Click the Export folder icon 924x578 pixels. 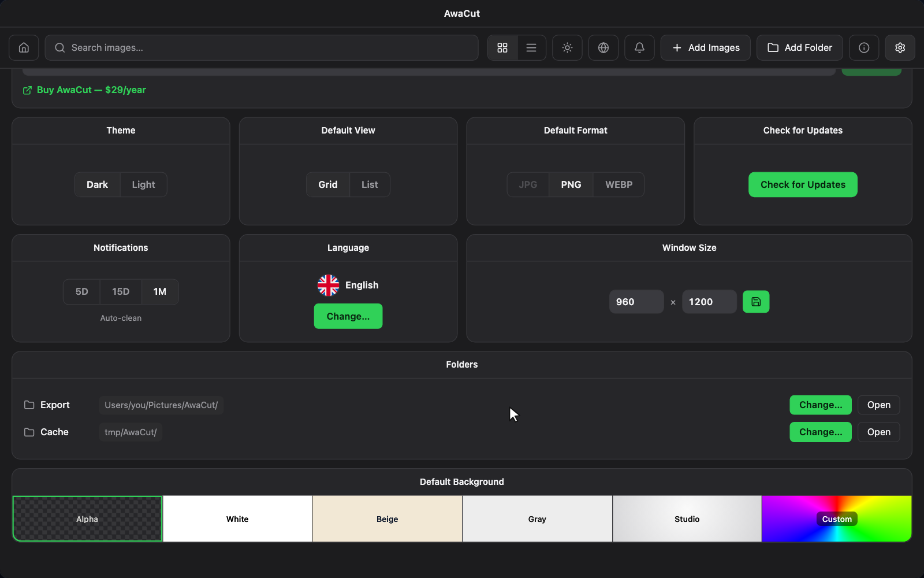pos(29,405)
